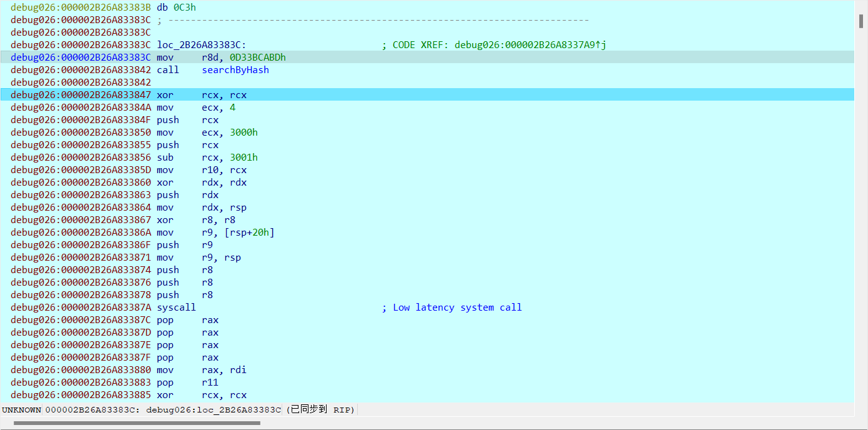Select the mov rax, rdi instruction

[x=201, y=370]
